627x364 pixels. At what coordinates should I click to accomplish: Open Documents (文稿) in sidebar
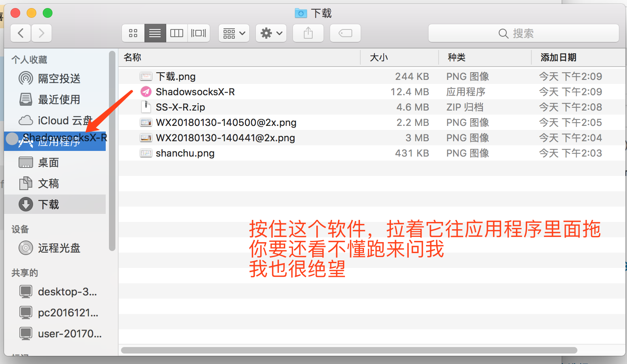coord(55,184)
